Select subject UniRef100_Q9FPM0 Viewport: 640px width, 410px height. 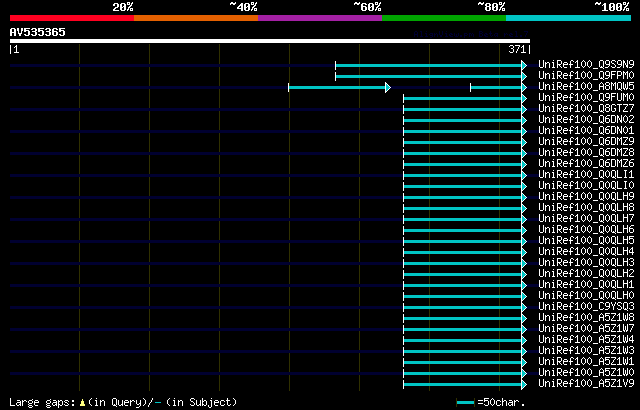click(x=586, y=75)
